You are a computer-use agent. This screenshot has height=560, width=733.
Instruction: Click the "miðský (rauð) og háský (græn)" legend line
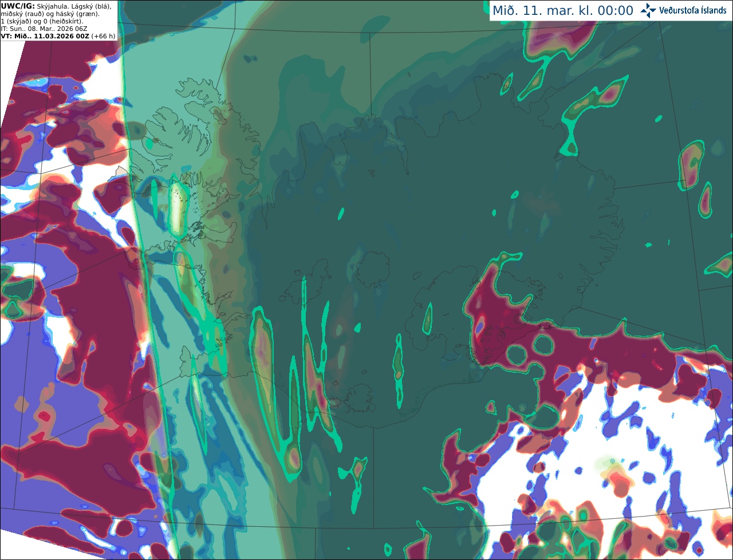(x=50, y=13)
